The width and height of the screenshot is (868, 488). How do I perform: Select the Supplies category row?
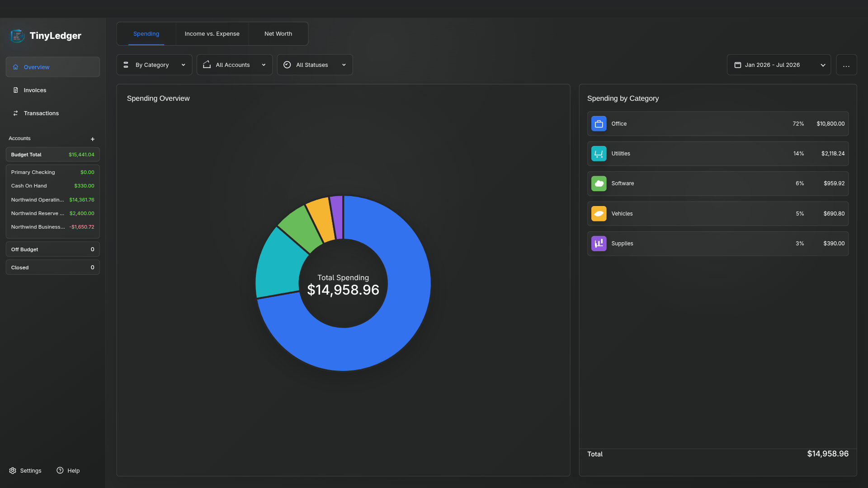tap(717, 244)
